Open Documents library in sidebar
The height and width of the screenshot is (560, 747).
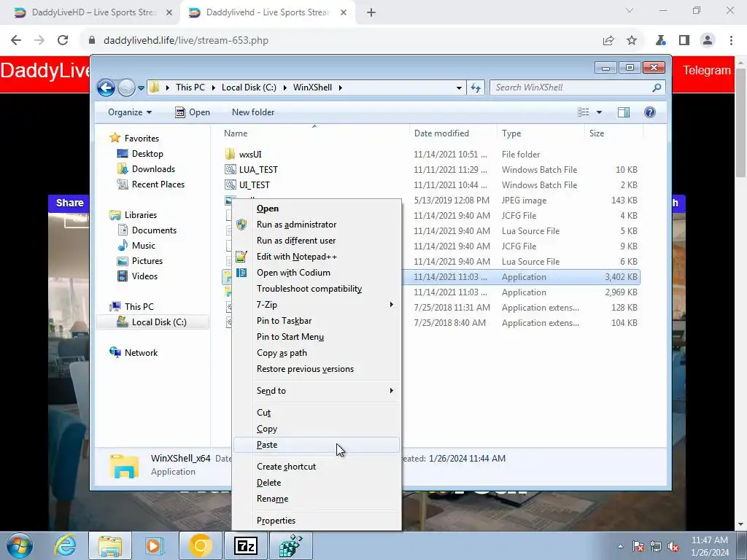click(x=154, y=230)
